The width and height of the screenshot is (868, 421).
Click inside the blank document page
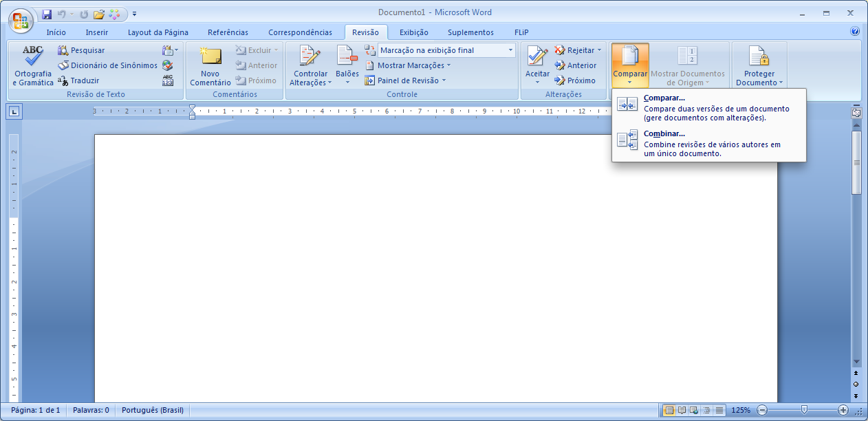pos(435,268)
